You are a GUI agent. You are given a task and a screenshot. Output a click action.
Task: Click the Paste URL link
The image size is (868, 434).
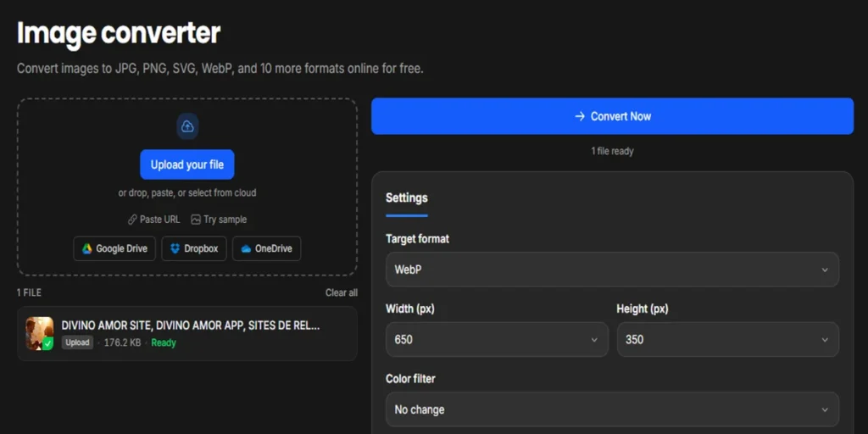click(154, 220)
